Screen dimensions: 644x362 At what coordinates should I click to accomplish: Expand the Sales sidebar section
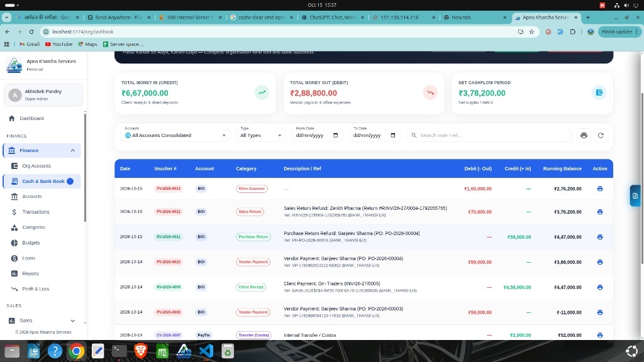(x=73, y=321)
